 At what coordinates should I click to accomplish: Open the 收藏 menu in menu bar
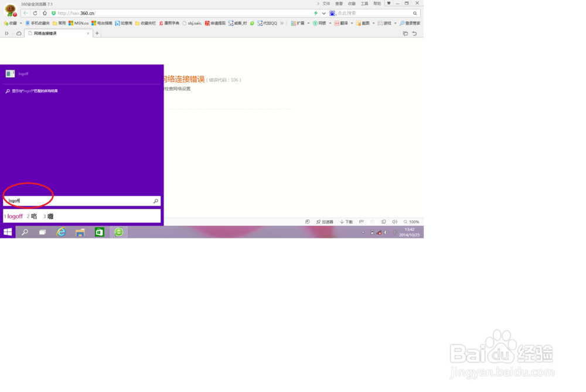click(x=352, y=4)
